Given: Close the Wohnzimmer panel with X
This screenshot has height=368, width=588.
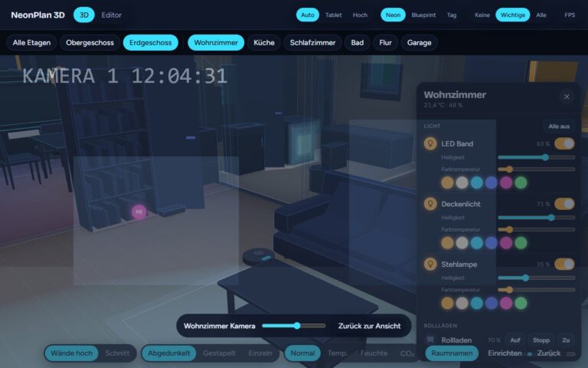Looking at the screenshot, I should [567, 97].
